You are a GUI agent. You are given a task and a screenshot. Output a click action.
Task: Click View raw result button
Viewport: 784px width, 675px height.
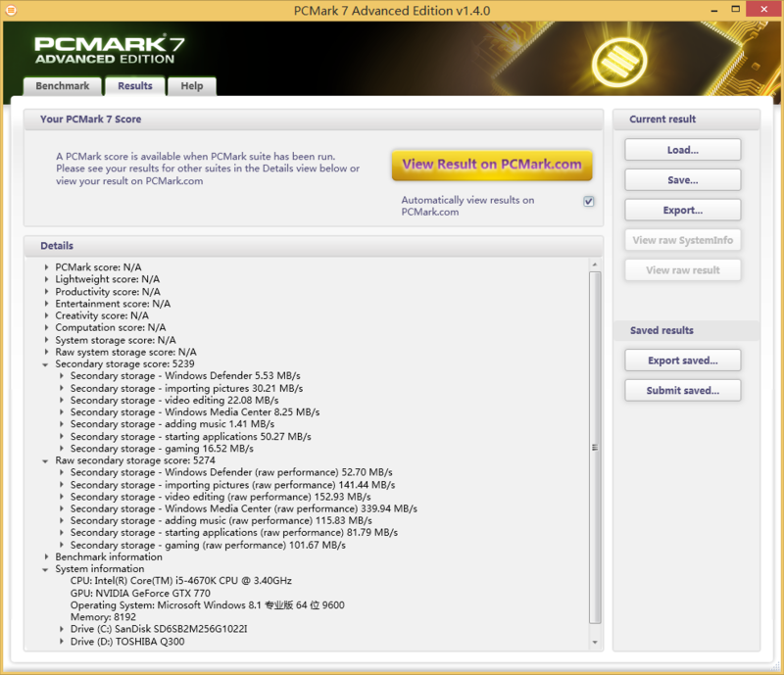click(682, 270)
